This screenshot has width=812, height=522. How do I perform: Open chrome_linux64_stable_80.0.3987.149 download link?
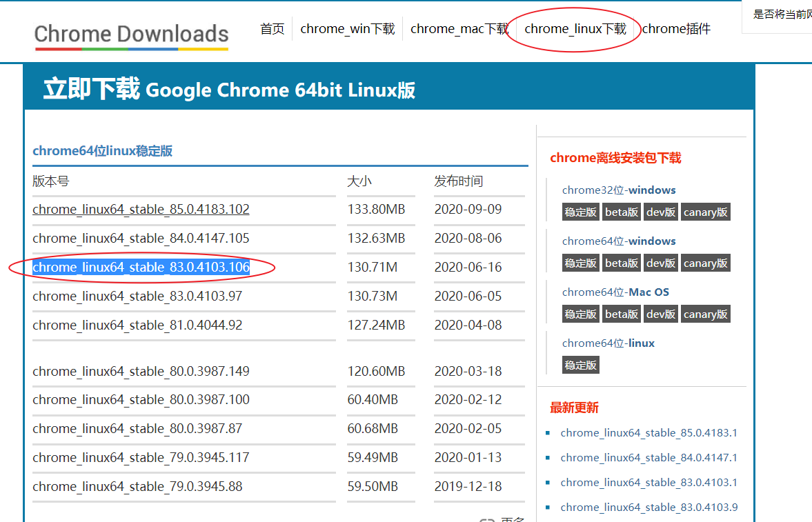pyautogui.click(x=141, y=371)
